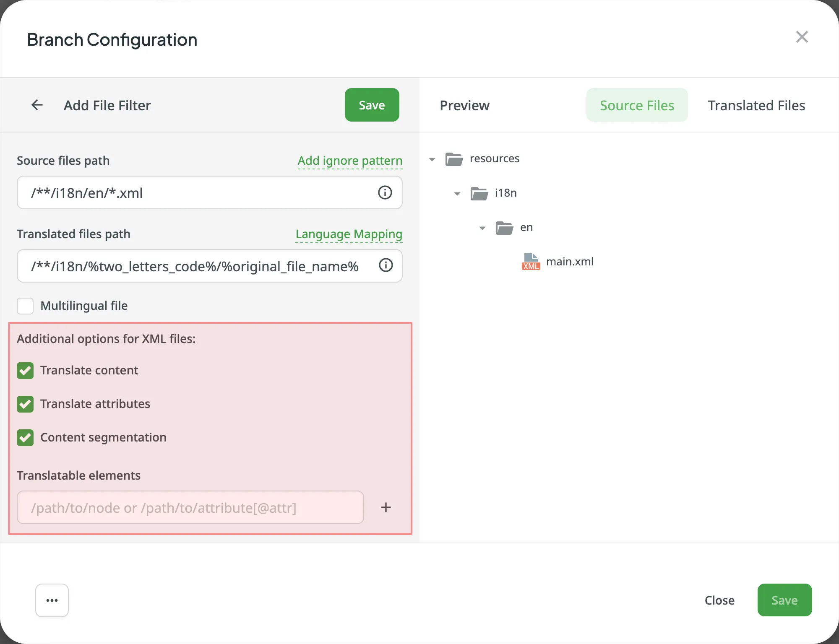Enable Multilingual file
Viewport: 839px width, 644px height.
25,306
